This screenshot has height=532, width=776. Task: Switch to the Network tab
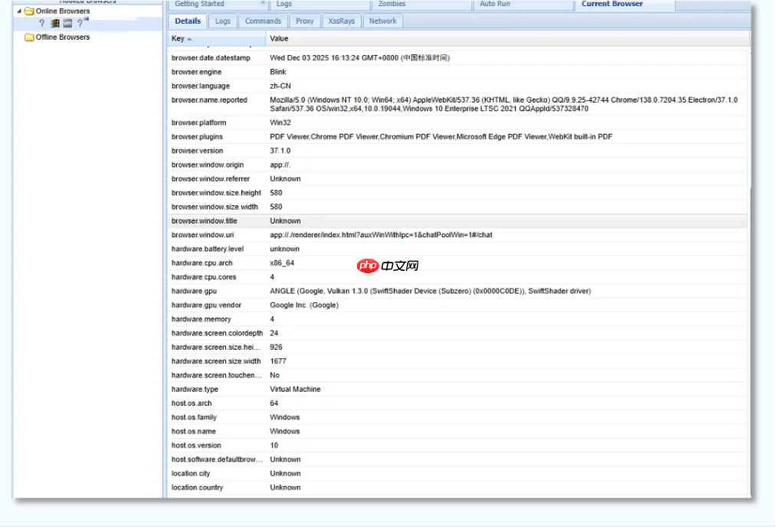(x=383, y=21)
